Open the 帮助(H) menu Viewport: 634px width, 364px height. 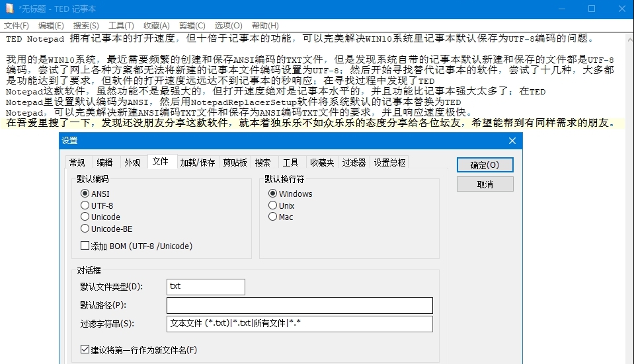(x=265, y=26)
